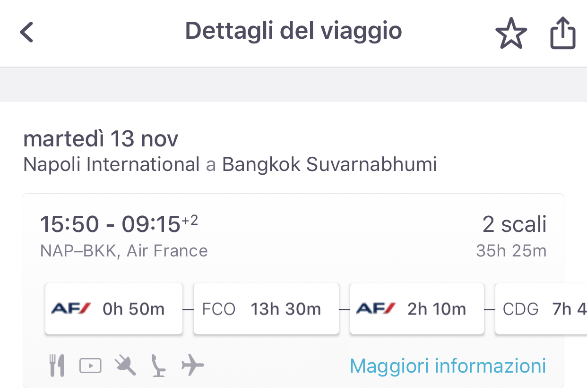Click the martedì 13 nov date heading
The height and width of the screenshot is (392, 587).
[101, 139]
